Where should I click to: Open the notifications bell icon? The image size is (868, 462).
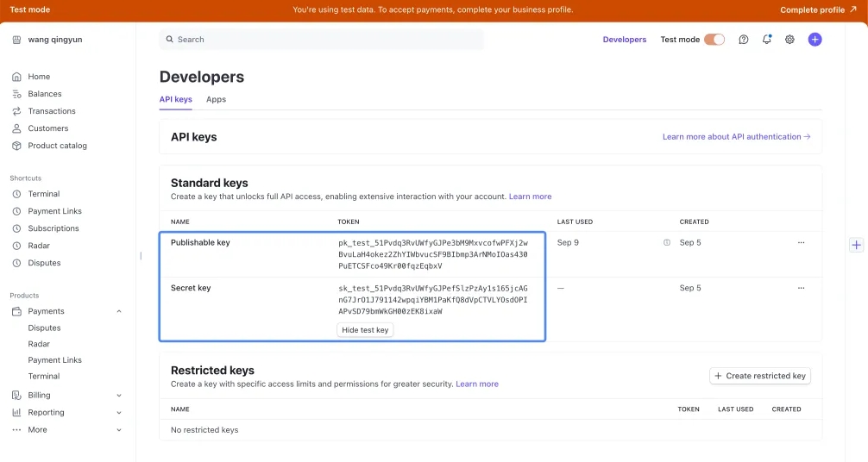tap(767, 40)
